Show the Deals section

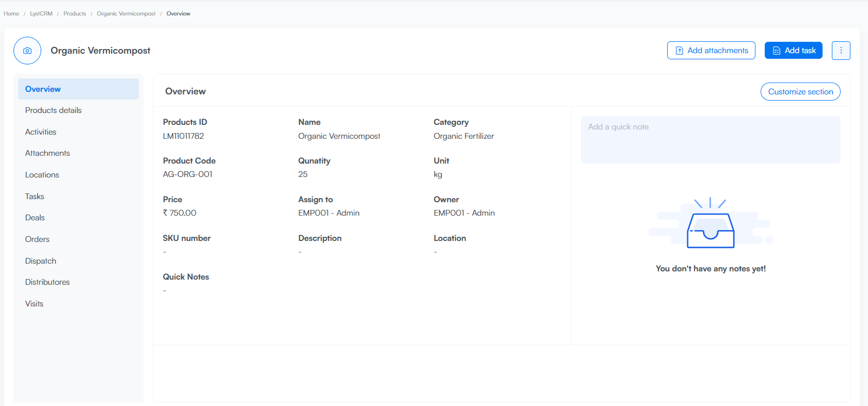tap(35, 218)
